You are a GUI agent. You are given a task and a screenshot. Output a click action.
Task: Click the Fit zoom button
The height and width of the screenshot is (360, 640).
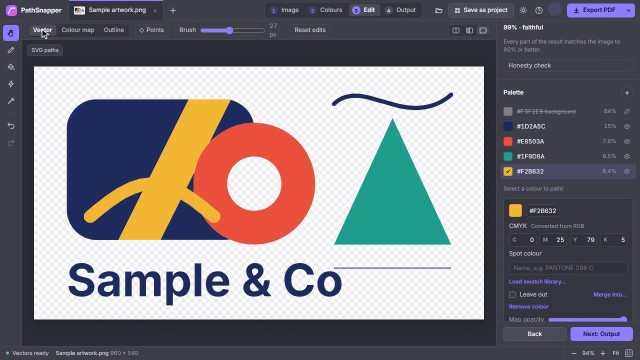616,353
